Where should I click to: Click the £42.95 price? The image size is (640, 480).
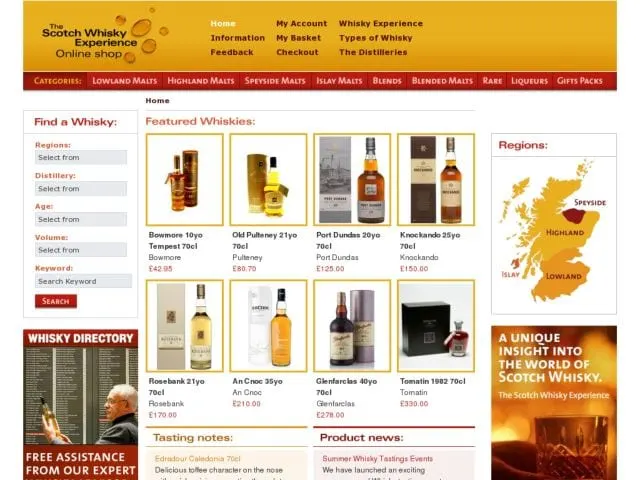(160, 269)
